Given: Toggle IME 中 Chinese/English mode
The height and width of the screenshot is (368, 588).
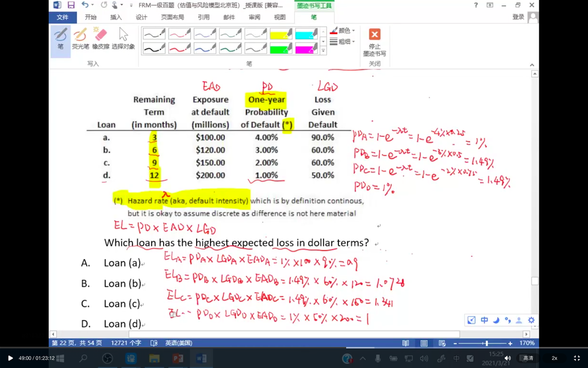Looking at the screenshot, I should point(484,320).
